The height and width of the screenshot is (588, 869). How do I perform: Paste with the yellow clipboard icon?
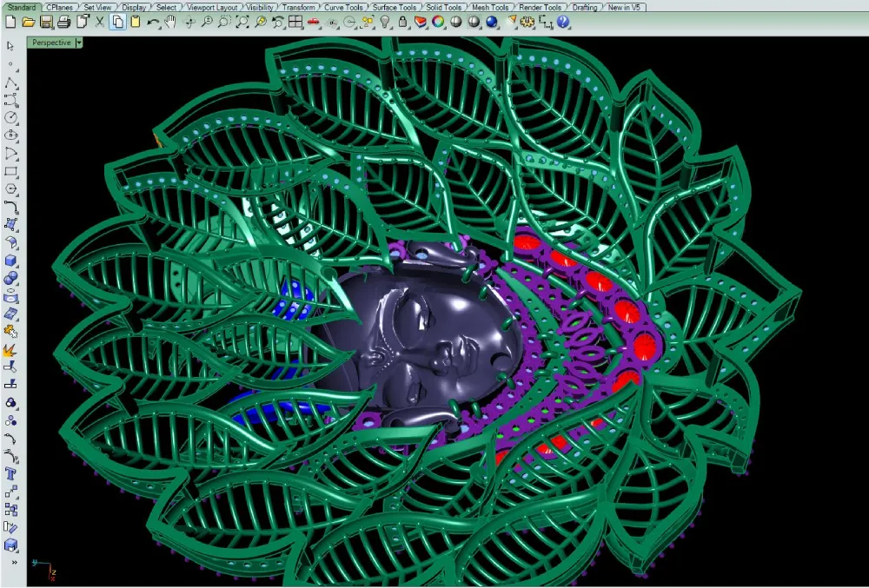[x=136, y=22]
